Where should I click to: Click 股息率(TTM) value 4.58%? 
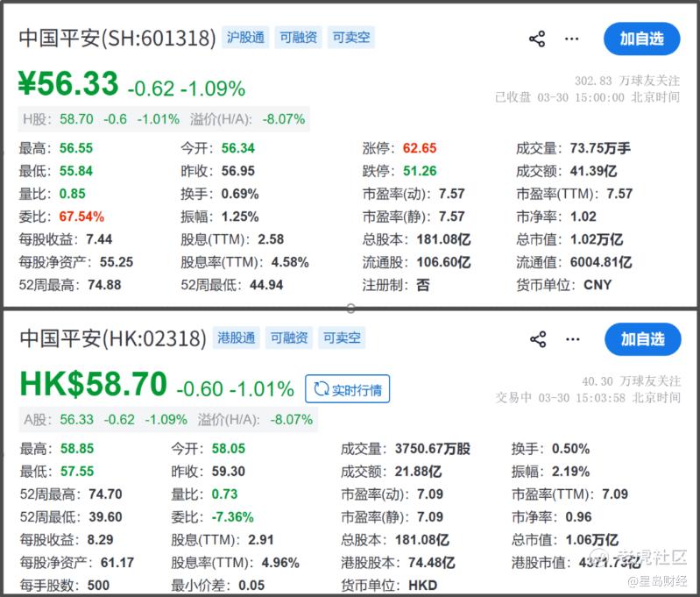(x=290, y=262)
